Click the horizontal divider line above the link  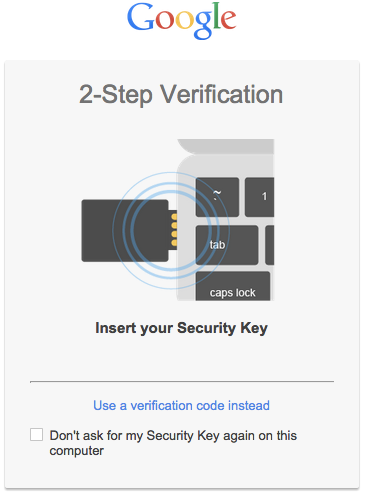pos(182,382)
